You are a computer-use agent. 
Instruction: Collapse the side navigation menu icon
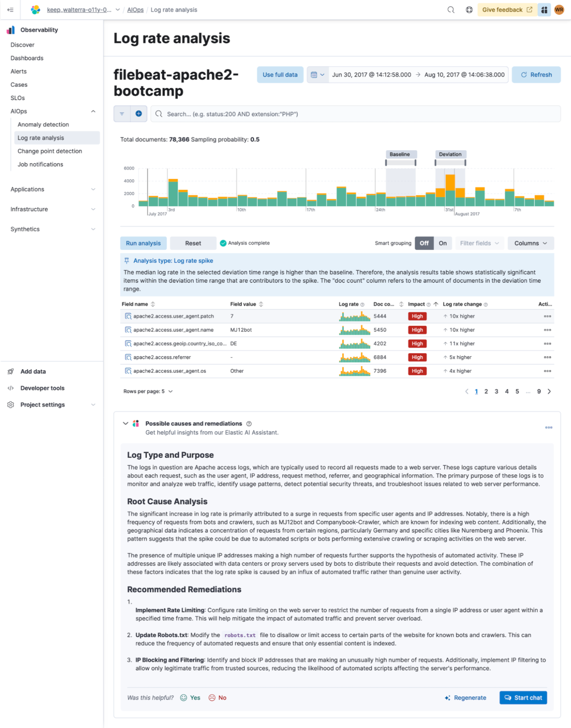click(10, 10)
